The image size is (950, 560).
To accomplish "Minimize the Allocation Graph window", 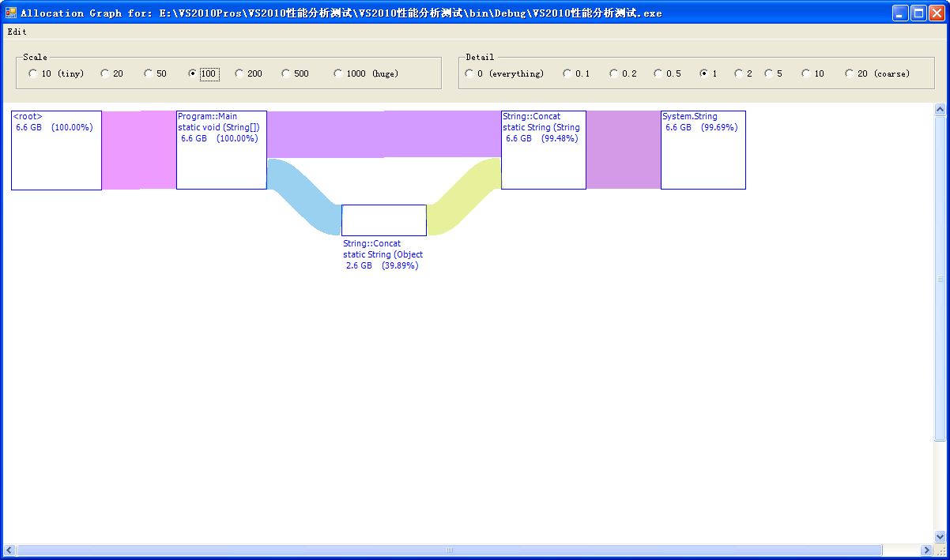I will 901,13.
